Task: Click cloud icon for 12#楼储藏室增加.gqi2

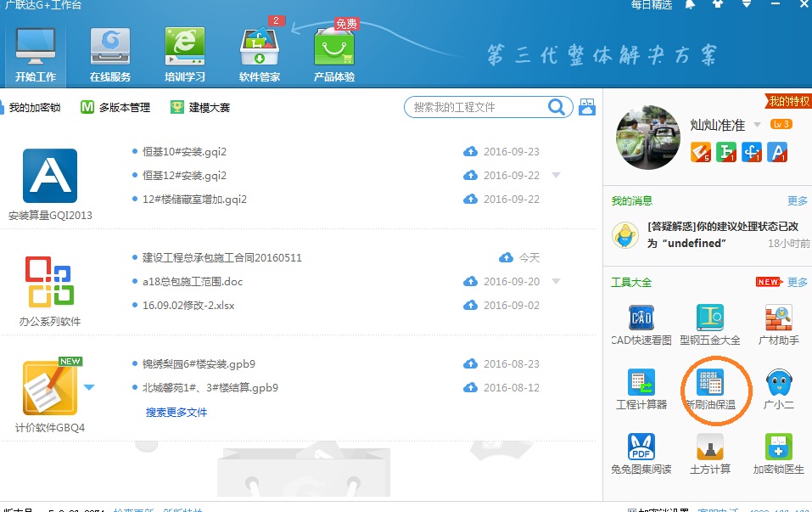Action: [x=470, y=199]
